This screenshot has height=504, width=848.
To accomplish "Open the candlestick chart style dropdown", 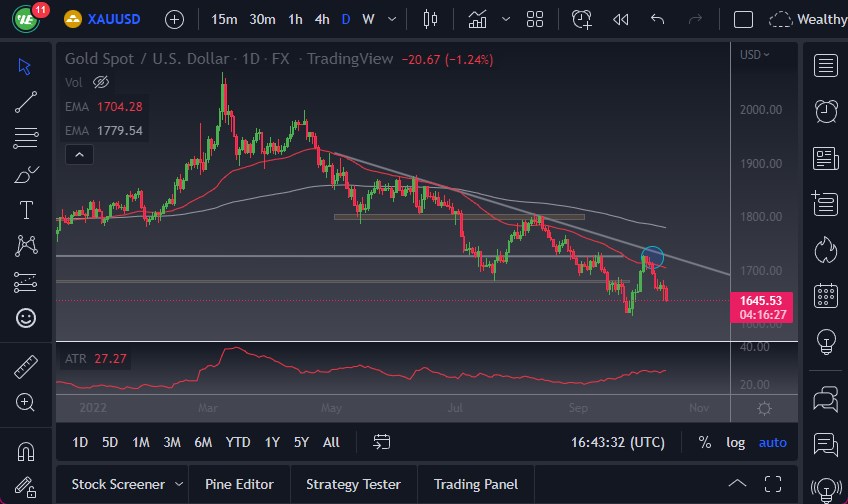I will (431, 19).
